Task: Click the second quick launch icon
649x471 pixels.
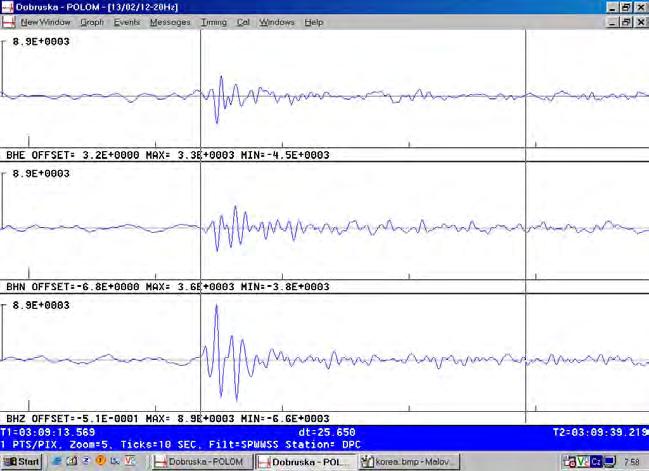Action: pyautogui.click(x=72, y=461)
